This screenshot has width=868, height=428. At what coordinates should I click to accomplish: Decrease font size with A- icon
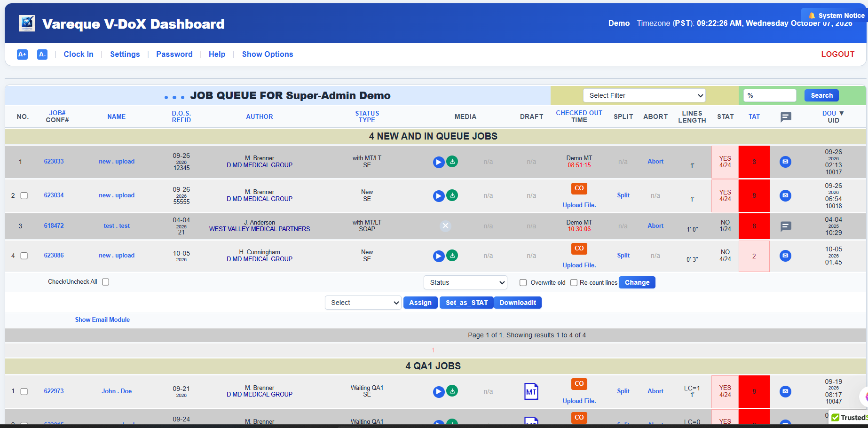pyautogui.click(x=42, y=54)
